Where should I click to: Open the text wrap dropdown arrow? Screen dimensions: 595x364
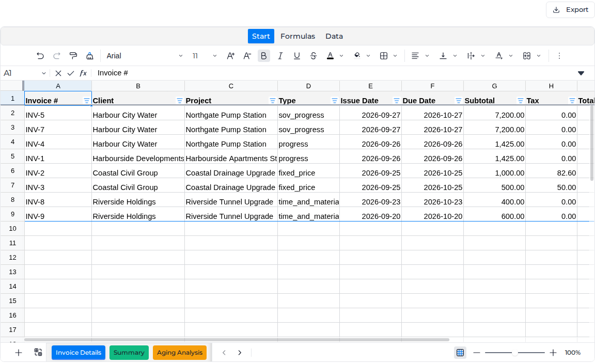click(483, 56)
